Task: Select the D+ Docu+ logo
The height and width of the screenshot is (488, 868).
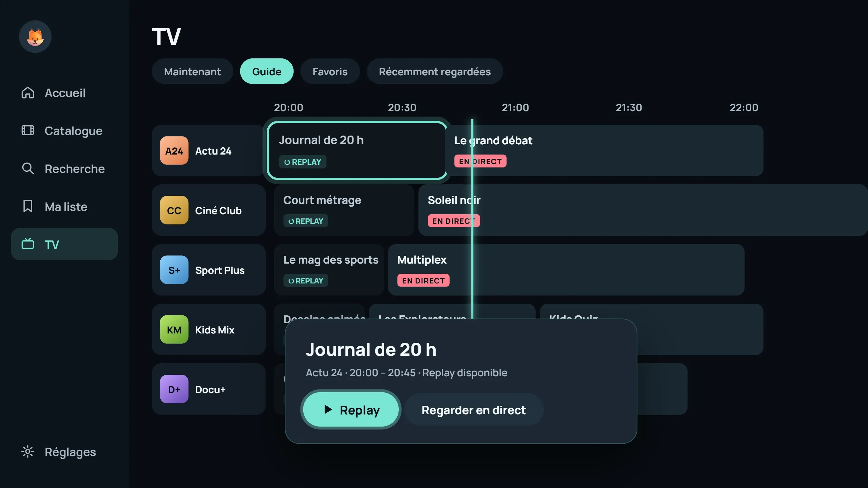Action: coord(174,389)
